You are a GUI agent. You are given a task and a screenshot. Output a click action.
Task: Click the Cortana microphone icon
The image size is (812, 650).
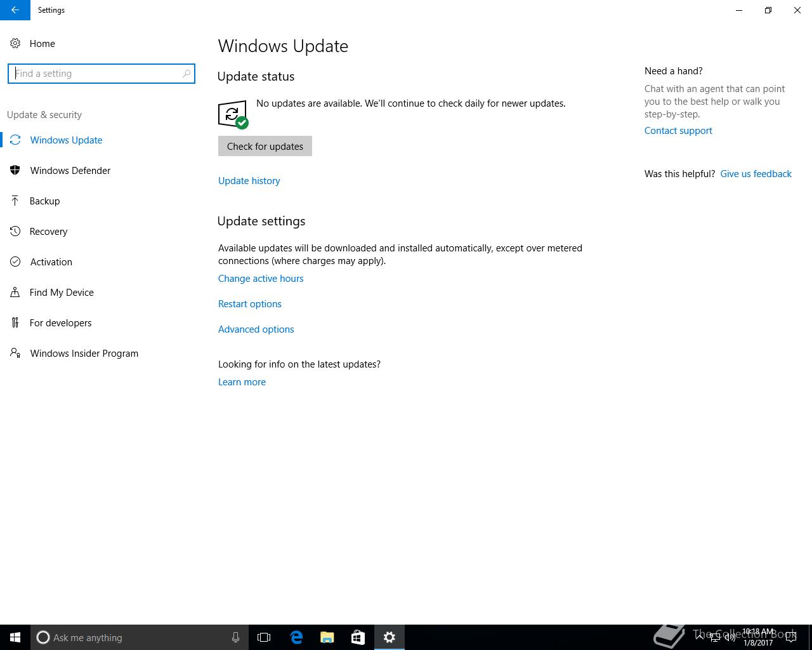coord(235,637)
